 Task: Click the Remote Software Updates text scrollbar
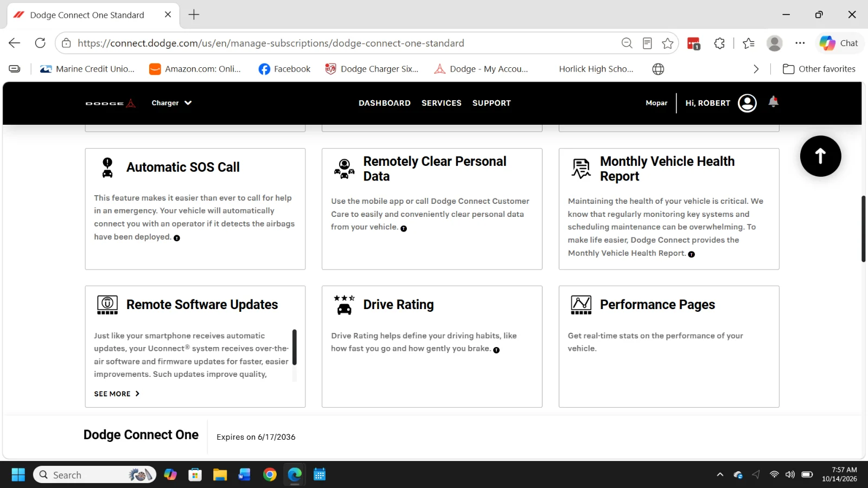(x=295, y=348)
